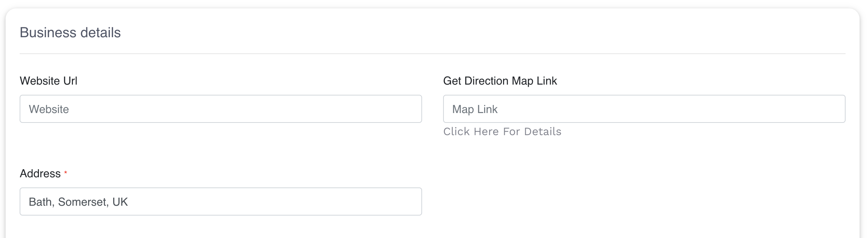
Task: Focus the Website Url input field
Action: pyautogui.click(x=221, y=109)
